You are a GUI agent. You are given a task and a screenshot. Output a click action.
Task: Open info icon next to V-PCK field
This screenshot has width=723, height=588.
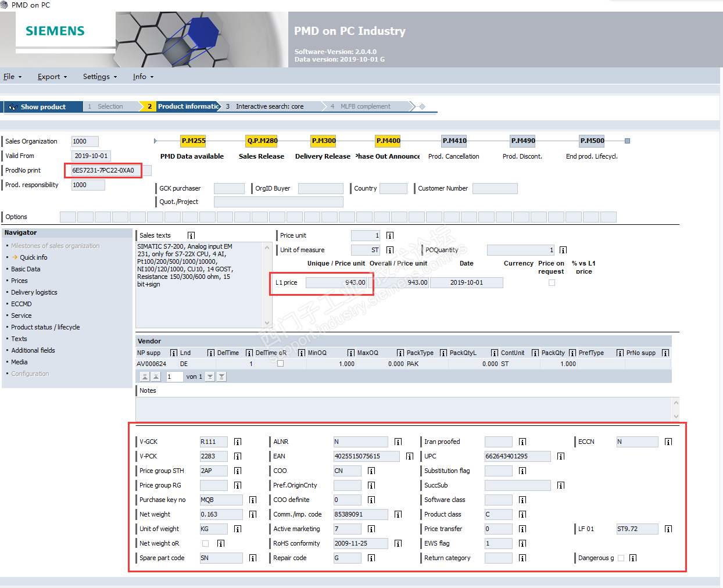click(238, 456)
